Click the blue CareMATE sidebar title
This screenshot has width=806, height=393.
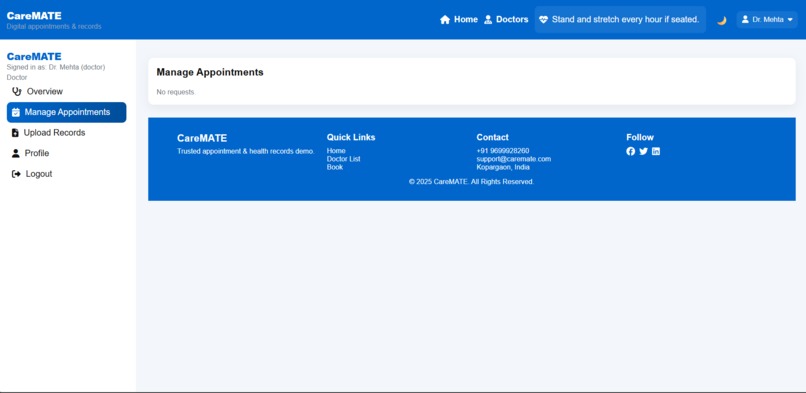coord(34,57)
